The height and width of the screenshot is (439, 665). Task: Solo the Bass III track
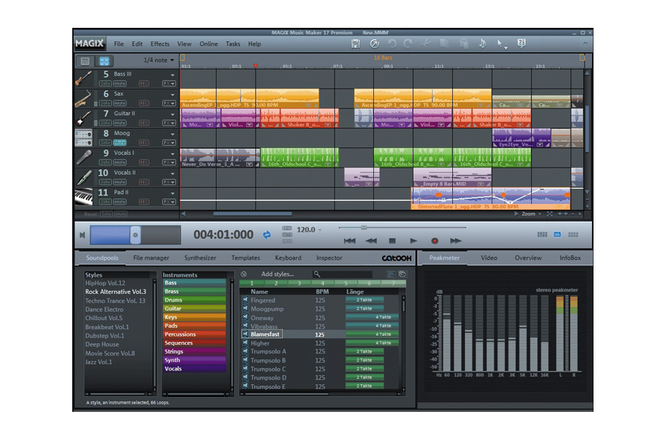click(105, 84)
